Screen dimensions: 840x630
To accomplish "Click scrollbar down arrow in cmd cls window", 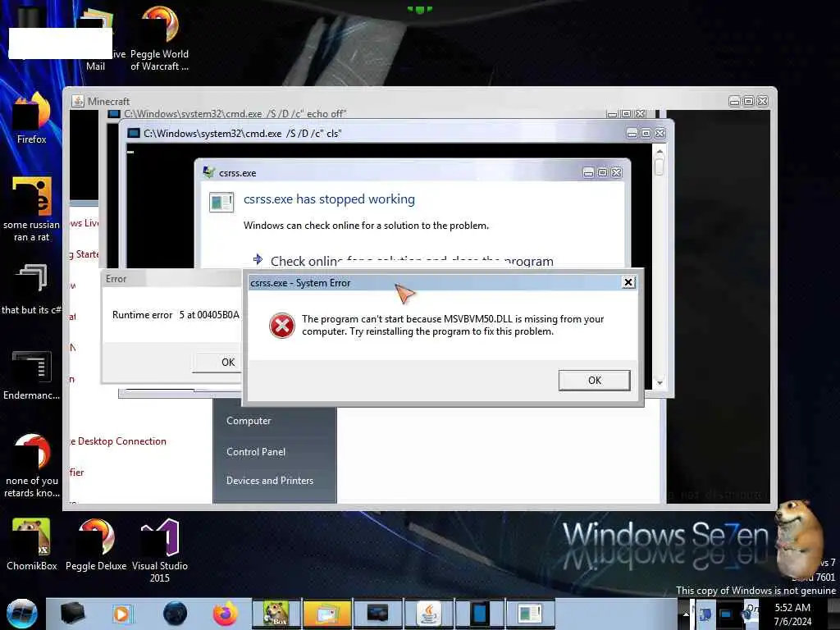I will (x=660, y=382).
